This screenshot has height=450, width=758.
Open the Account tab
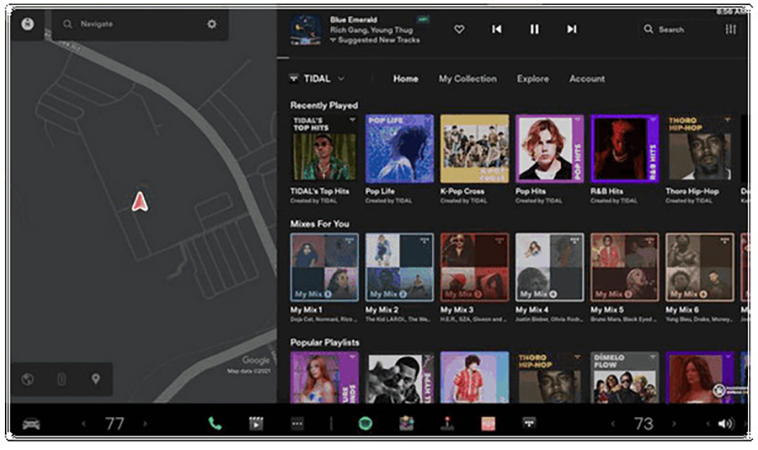(587, 78)
